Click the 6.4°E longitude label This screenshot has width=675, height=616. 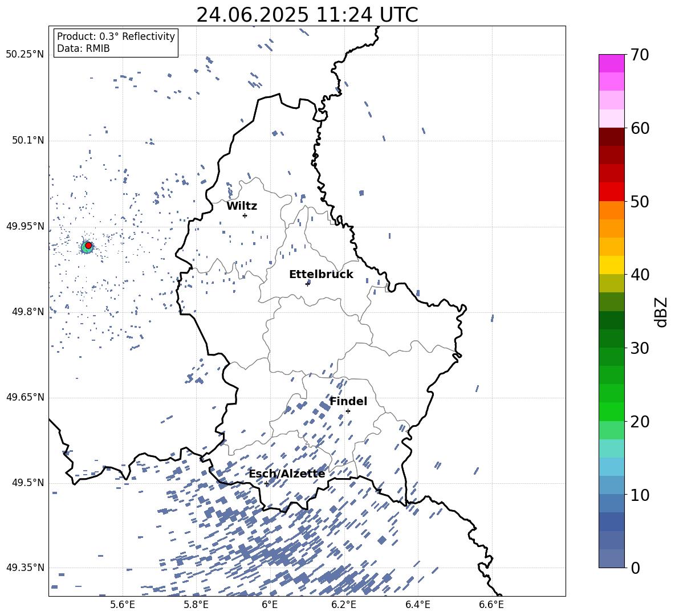pyautogui.click(x=418, y=605)
